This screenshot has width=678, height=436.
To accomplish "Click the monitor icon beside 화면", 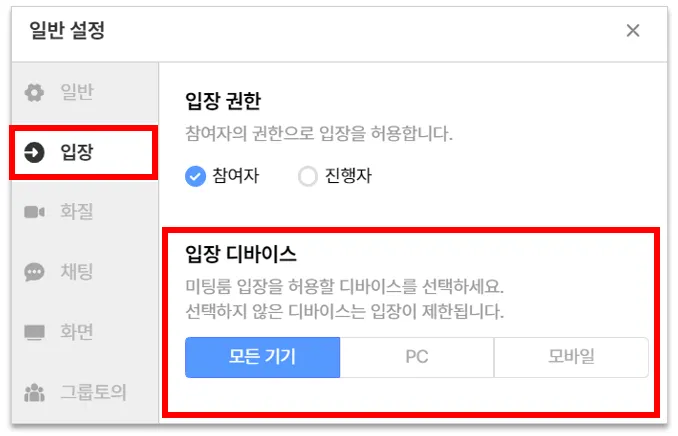I will click(34, 332).
